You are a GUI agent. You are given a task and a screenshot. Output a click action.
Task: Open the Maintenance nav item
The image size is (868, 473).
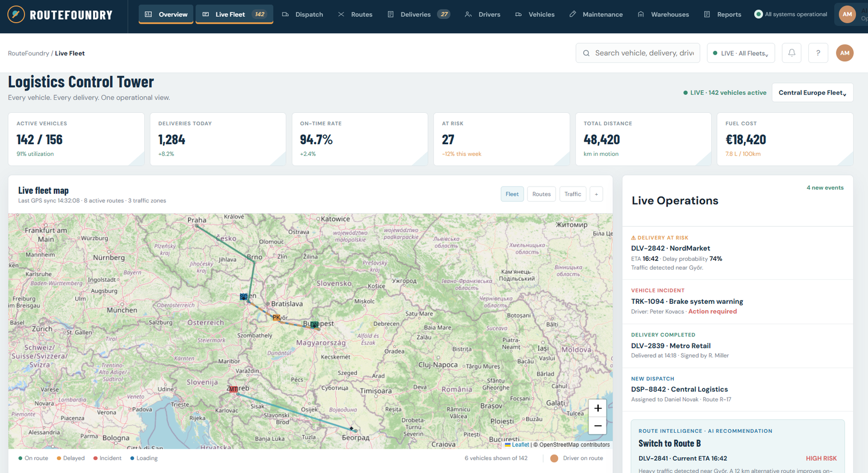point(596,14)
